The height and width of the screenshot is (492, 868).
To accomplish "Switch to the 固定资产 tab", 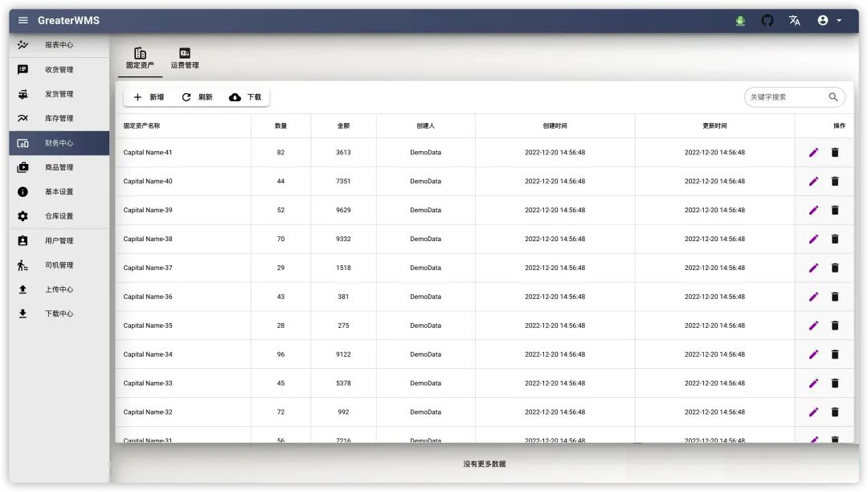I will tap(140, 58).
